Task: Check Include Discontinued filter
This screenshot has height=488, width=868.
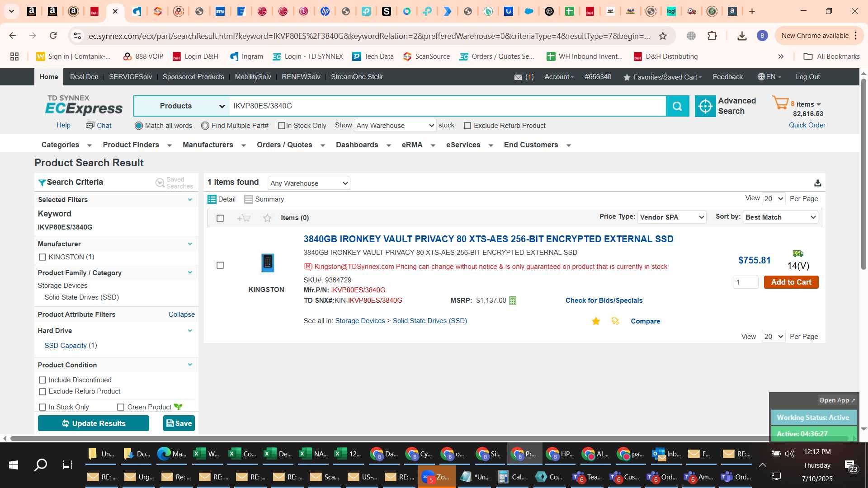Action: (x=42, y=380)
